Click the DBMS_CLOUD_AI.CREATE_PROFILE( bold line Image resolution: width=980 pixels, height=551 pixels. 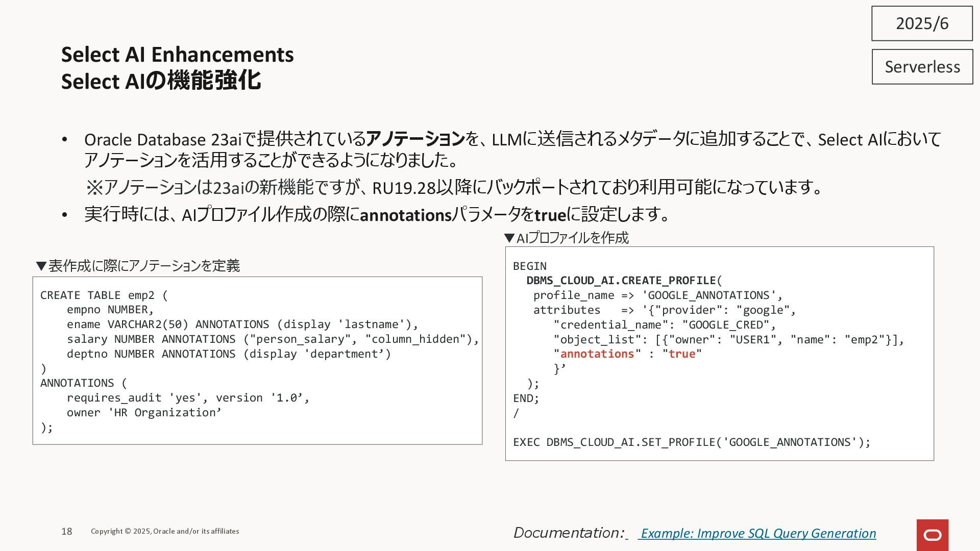[x=624, y=281]
